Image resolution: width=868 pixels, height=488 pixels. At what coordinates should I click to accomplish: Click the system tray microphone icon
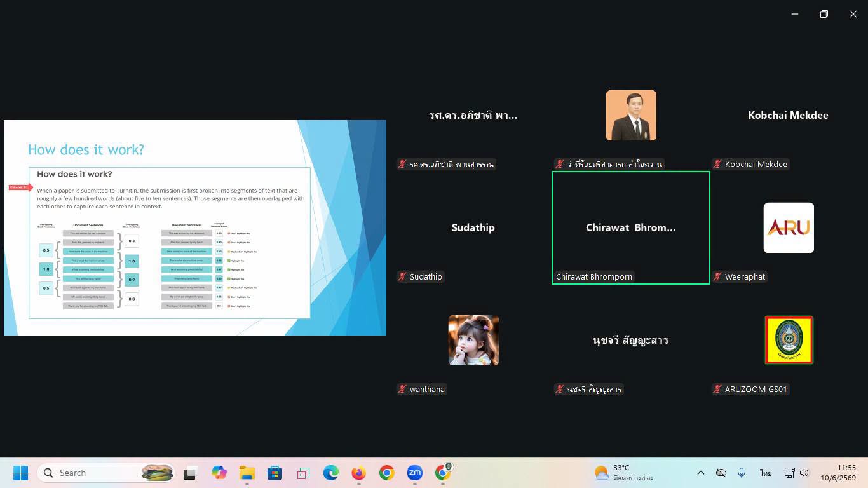(741, 473)
